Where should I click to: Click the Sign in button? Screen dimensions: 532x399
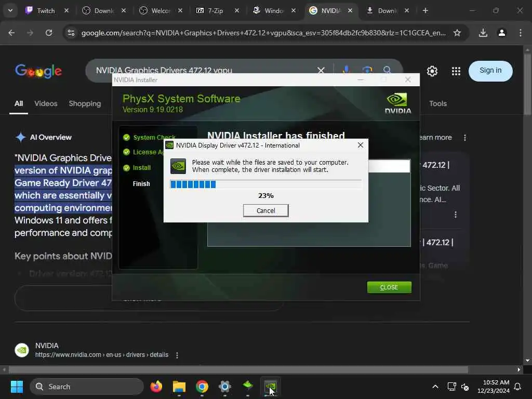pyautogui.click(x=490, y=71)
